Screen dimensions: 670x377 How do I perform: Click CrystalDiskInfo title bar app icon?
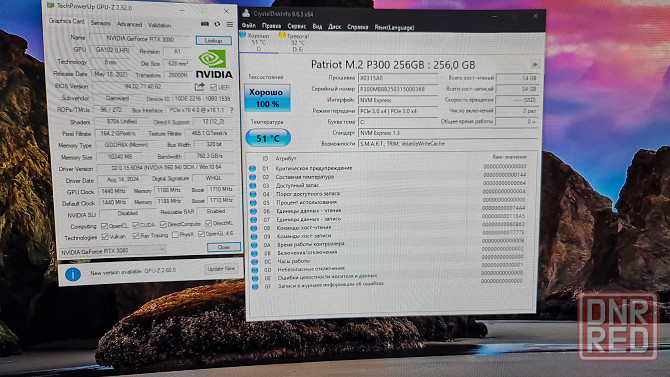(x=246, y=13)
